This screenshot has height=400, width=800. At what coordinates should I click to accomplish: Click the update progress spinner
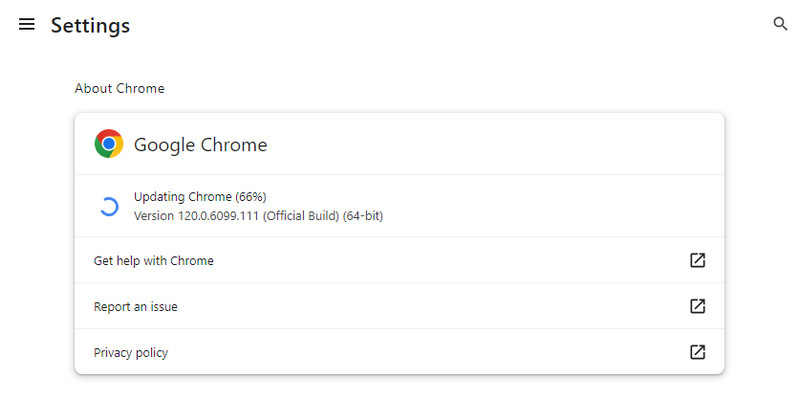(109, 206)
